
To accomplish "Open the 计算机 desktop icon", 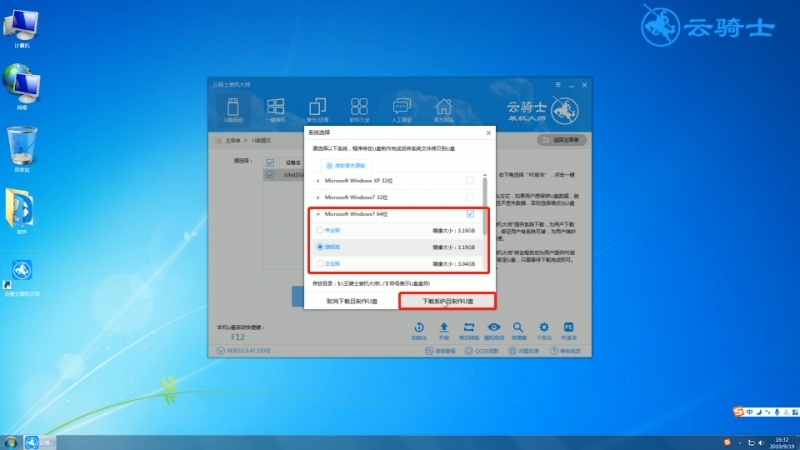I will (21, 28).
